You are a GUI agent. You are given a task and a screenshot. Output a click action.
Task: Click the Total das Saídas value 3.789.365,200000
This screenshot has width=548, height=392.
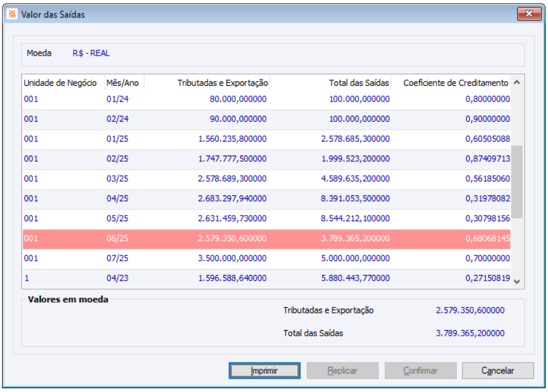(x=470, y=333)
